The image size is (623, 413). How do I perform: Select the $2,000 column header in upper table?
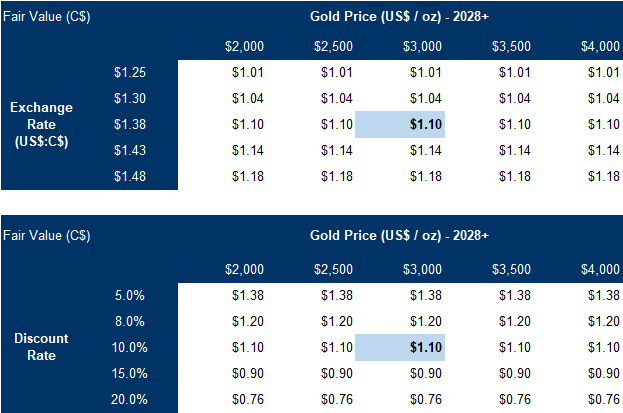[245, 46]
